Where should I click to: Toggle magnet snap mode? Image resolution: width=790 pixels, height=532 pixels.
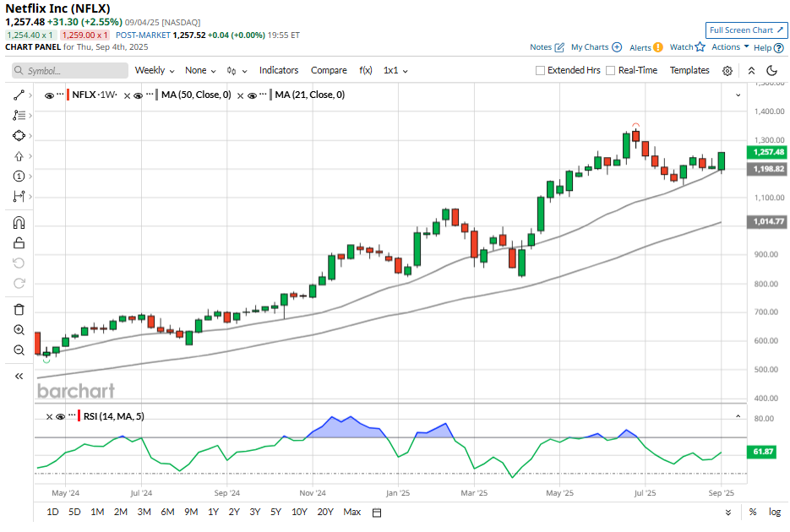tap(19, 223)
